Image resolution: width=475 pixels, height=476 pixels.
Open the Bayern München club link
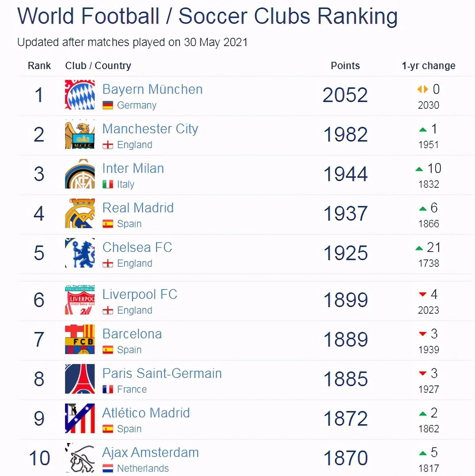pos(152,89)
